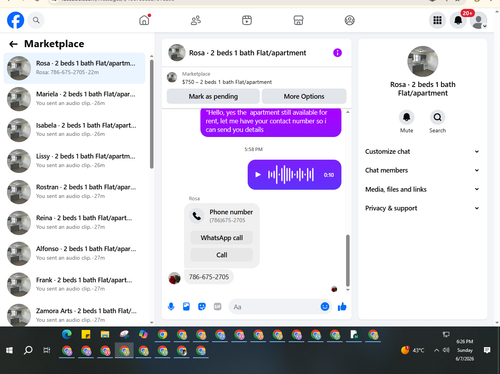Click the phone handset icon
This screenshot has height=374, width=500.
(x=197, y=216)
